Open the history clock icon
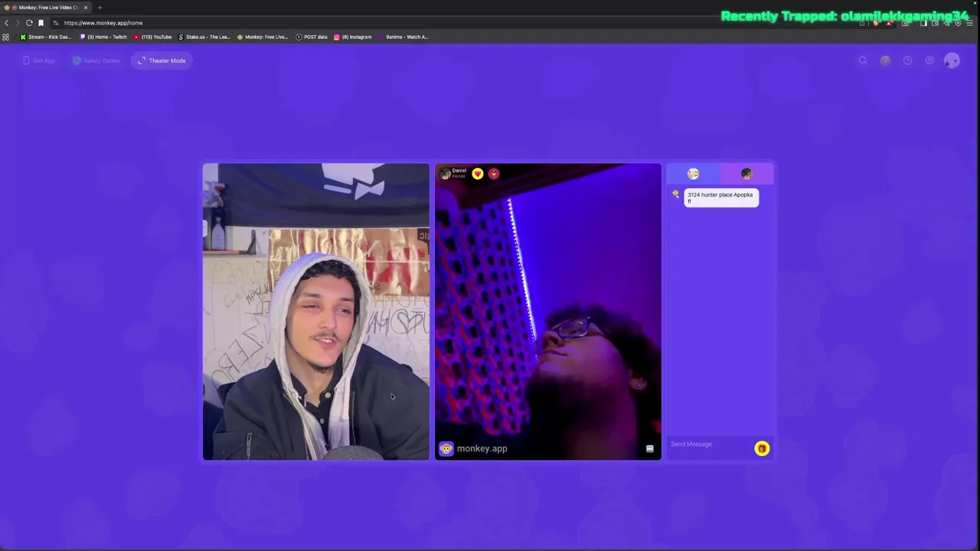The height and width of the screenshot is (551, 980). pos(907,60)
